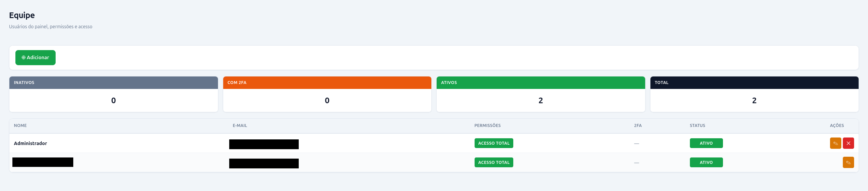The height and width of the screenshot is (191, 868).
Task: Click the Status column header
Action: [697, 125]
